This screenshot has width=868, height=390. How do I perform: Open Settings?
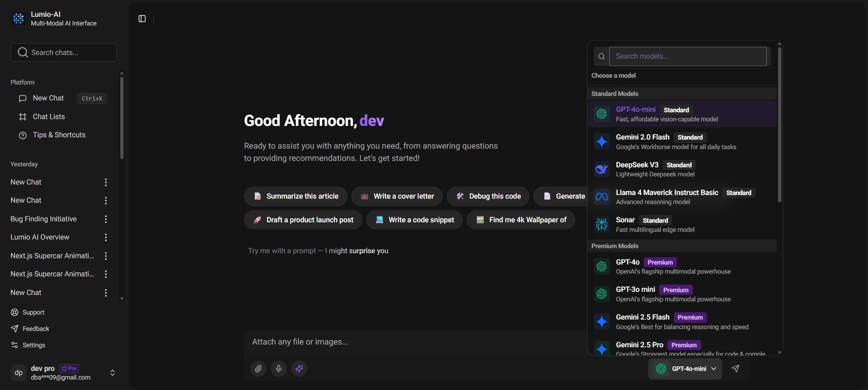pos(34,345)
